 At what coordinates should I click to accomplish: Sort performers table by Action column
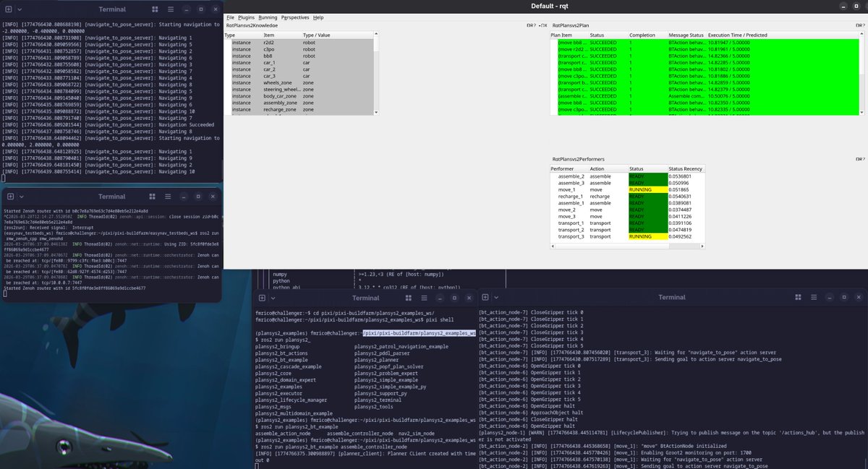(608, 168)
